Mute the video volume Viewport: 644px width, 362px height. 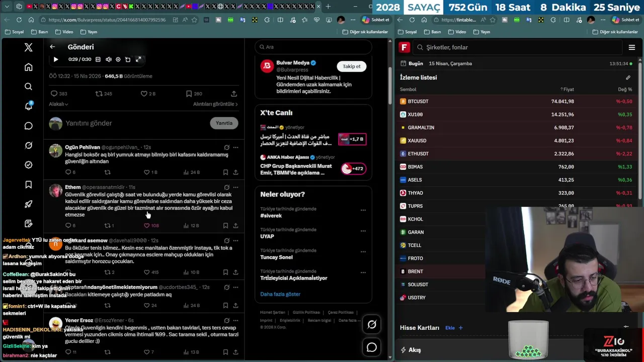108,59
